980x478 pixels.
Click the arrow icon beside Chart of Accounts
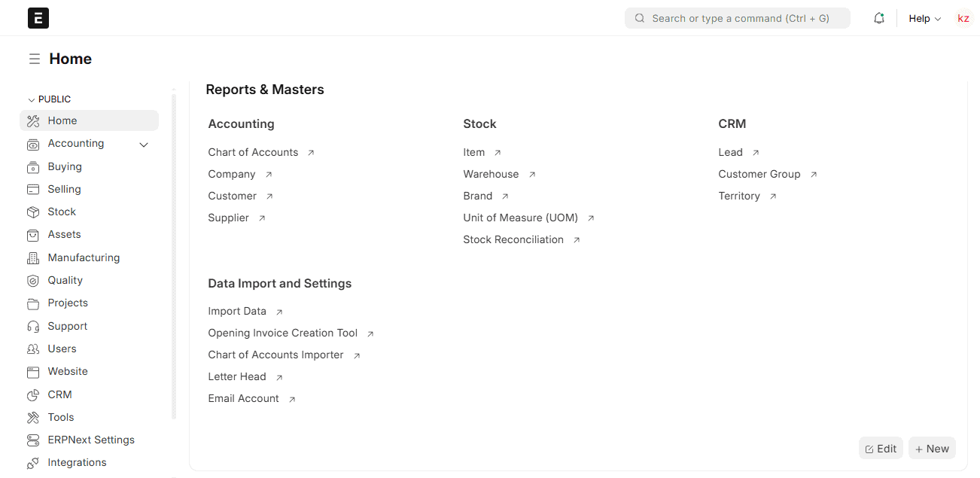click(311, 153)
